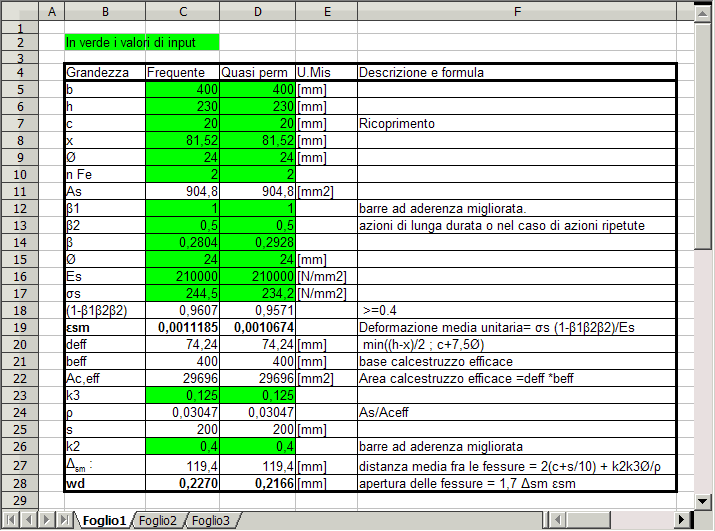Select column F header
Screen dimensions: 715x531
coord(517,11)
